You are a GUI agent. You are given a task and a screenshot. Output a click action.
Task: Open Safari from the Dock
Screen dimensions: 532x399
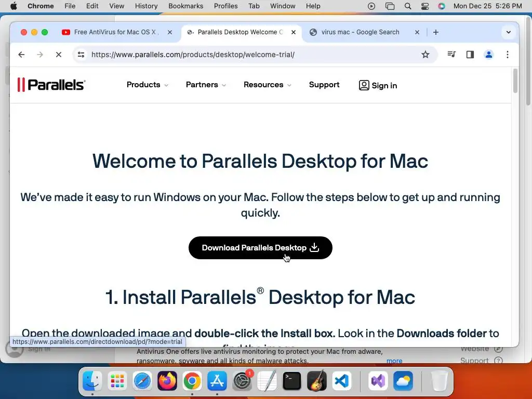point(142,381)
